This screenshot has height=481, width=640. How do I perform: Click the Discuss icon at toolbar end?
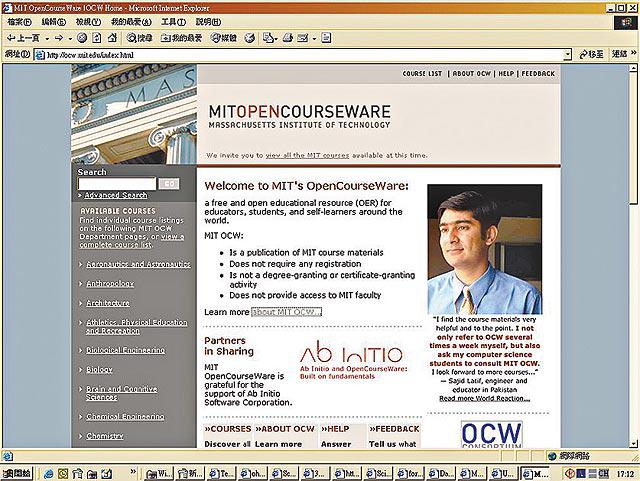tap(326, 38)
